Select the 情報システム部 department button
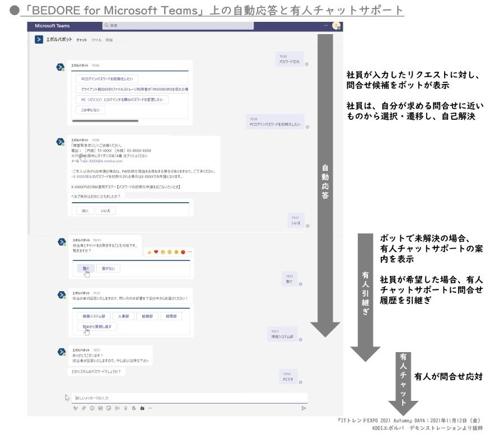 coord(94,316)
